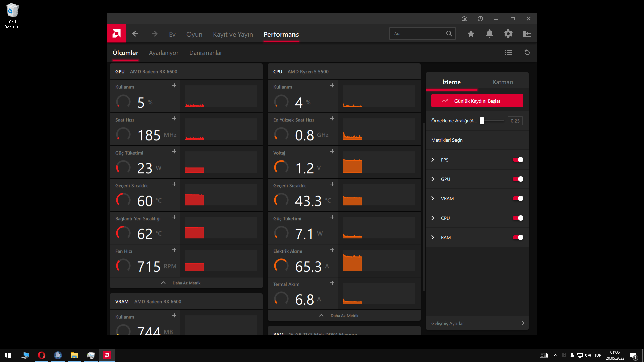Add GPU Güç Tüketimi metric with plus

[174, 152]
